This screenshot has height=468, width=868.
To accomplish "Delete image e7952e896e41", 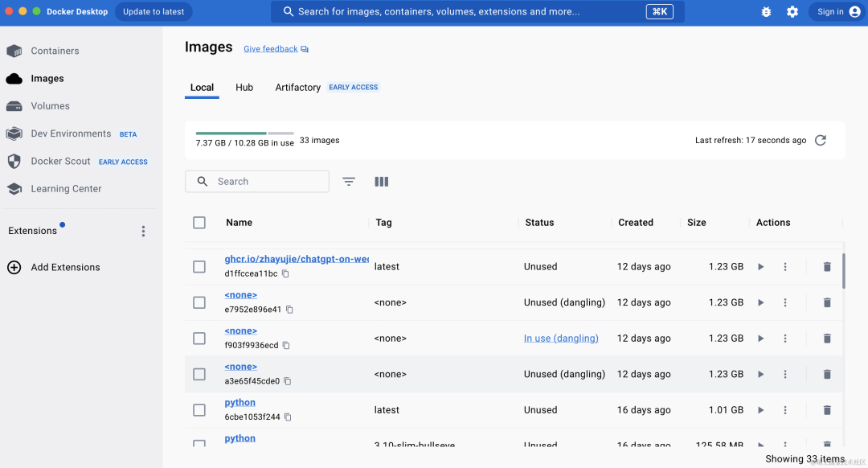I will coord(827,303).
